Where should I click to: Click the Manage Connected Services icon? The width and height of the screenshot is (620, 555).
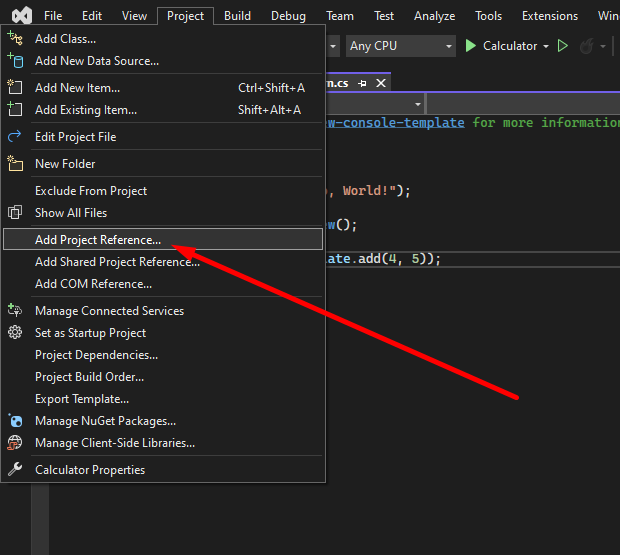(x=15, y=311)
